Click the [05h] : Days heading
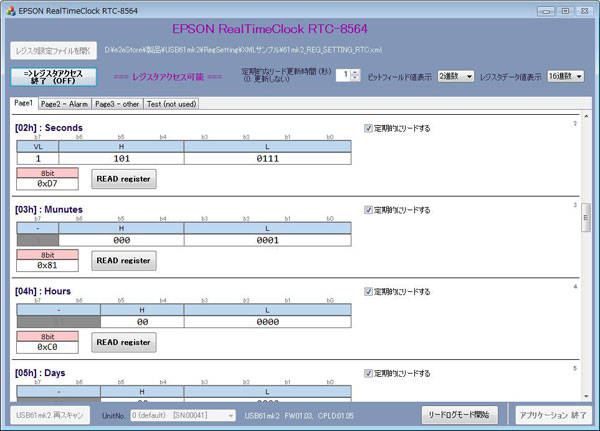This screenshot has width=600, height=431. 40,373
